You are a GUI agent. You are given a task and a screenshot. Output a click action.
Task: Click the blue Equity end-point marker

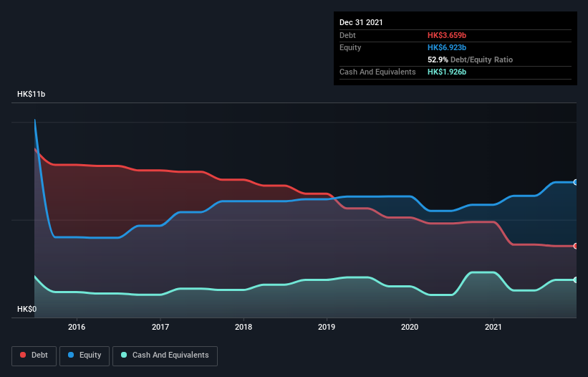point(576,182)
